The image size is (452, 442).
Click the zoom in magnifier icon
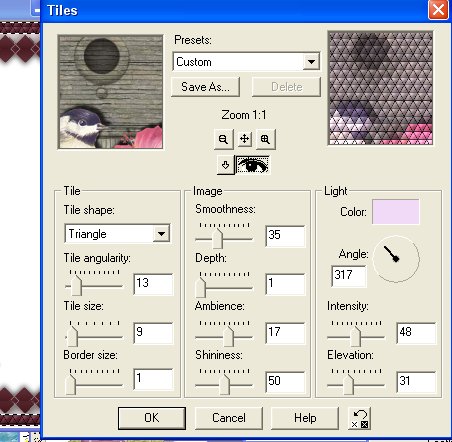point(265,139)
